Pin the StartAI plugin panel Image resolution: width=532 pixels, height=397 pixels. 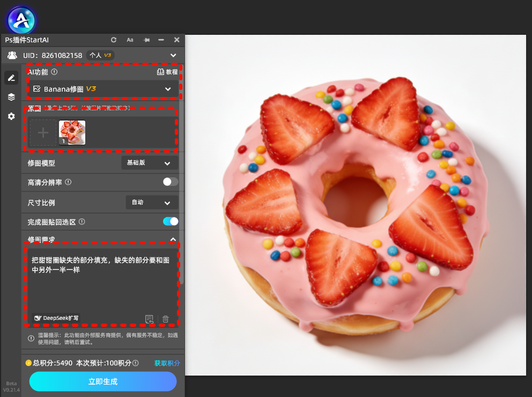[146, 40]
